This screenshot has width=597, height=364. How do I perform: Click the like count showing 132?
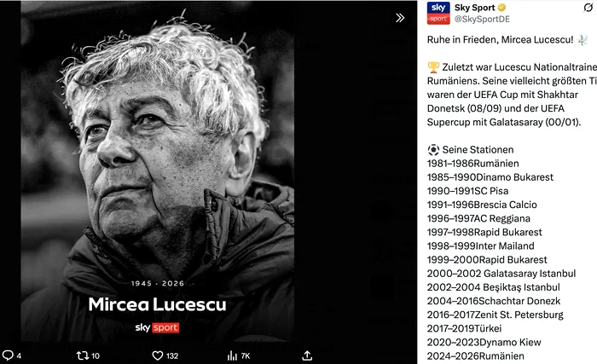click(172, 356)
